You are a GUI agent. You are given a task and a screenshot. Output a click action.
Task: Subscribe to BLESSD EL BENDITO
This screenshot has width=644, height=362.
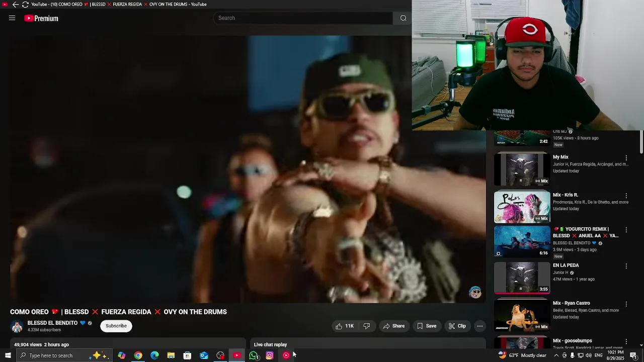116,326
